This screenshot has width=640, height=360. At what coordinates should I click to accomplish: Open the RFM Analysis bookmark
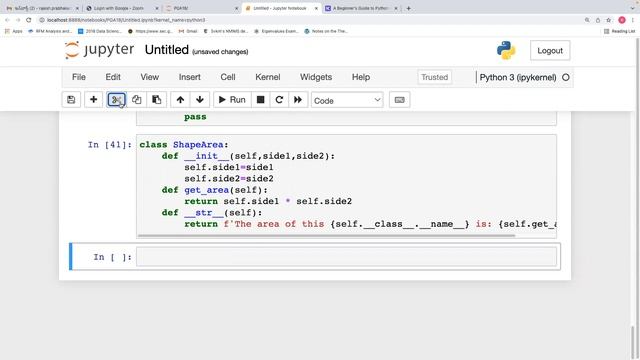coord(50,31)
